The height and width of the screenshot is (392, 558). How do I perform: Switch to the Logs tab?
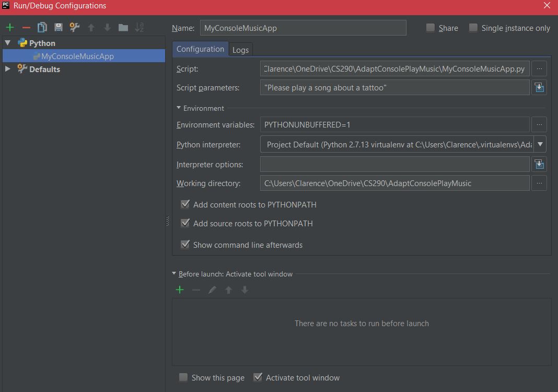pos(240,50)
